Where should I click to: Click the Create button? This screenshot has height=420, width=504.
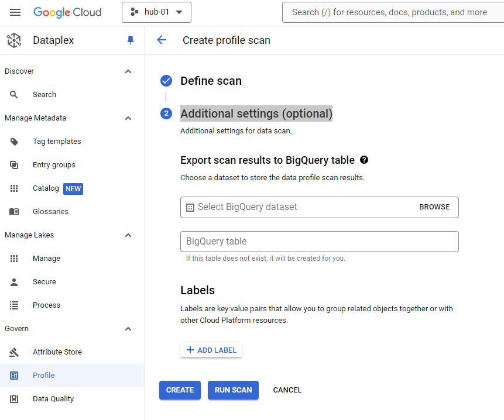(x=180, y=390)
